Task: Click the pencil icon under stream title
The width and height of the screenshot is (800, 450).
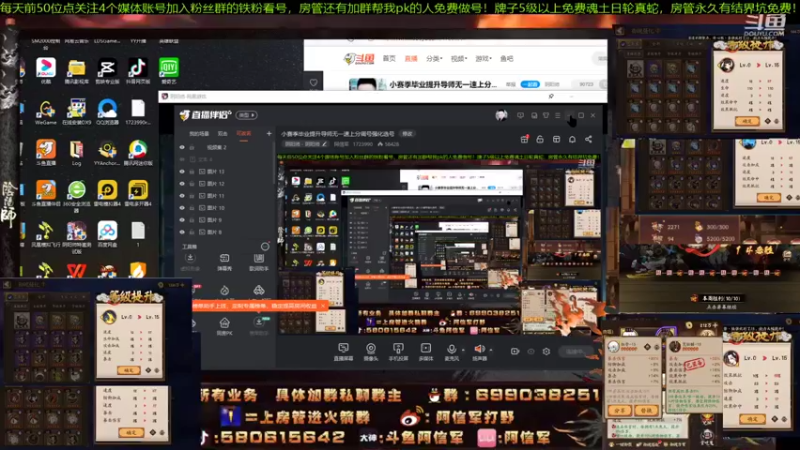Action: pos(324,144)
